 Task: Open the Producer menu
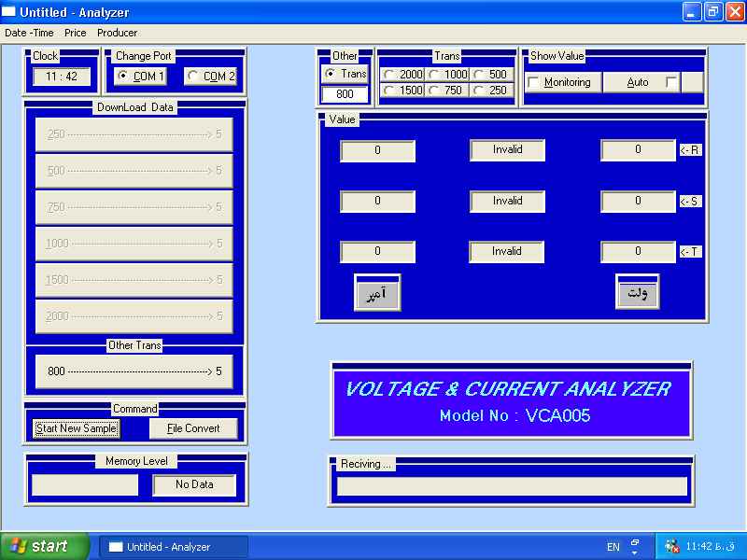(x=117, y=33)
